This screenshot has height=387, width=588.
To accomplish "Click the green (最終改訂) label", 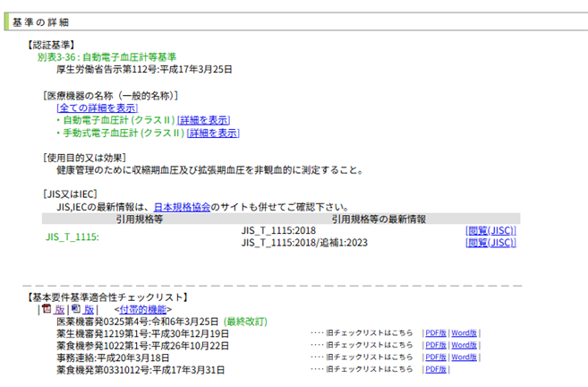I will tap(245, 322).
